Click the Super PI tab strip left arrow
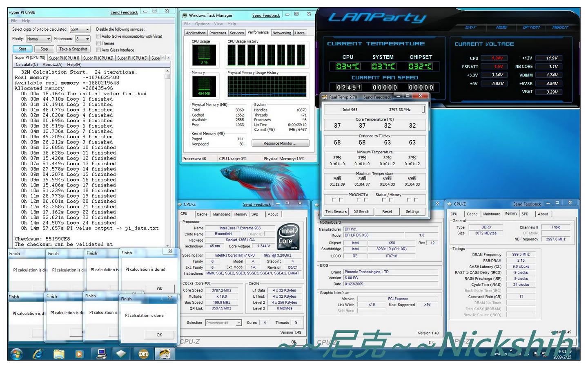Image resolution: width=588 pixels, height=368 pixels. tap(163, 58)
